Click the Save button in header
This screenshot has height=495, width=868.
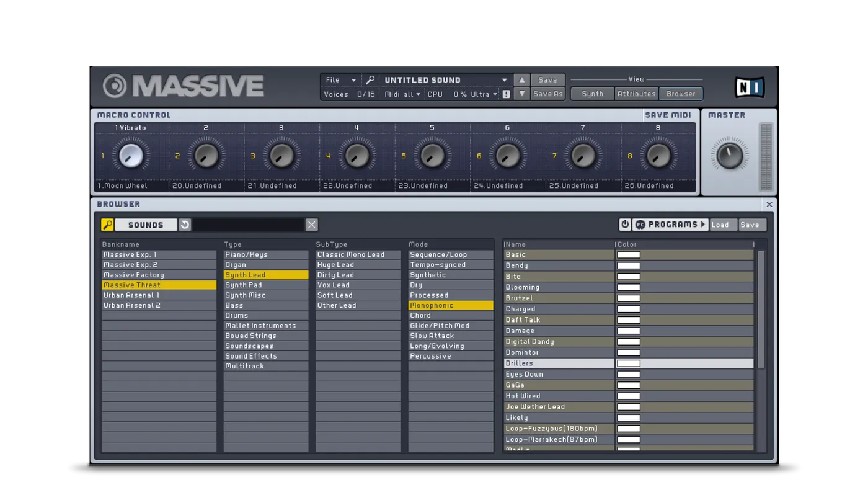pos(547,80)
